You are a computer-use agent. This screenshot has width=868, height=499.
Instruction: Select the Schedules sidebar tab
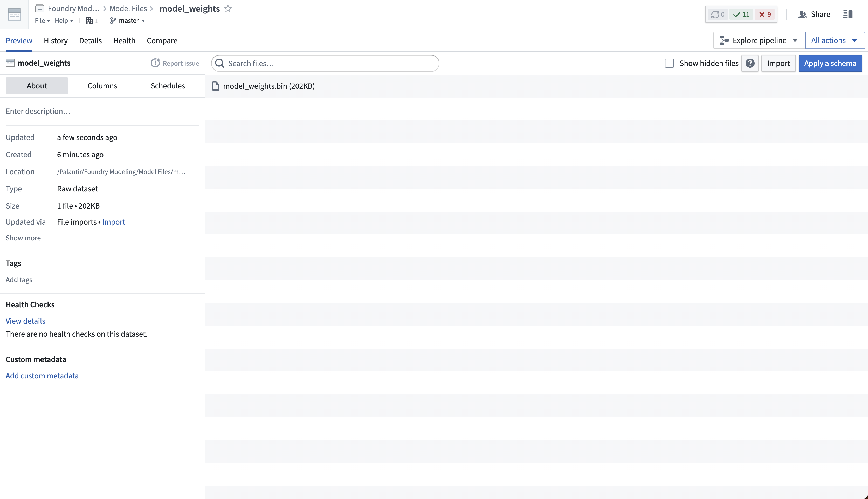(168, 86)
